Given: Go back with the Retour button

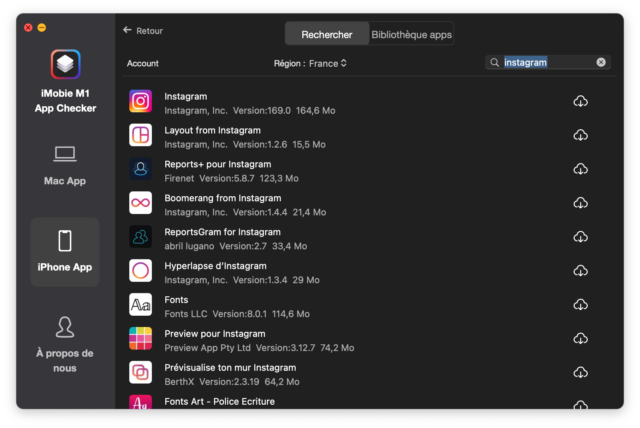Looking at the screenshot, I should pos(143,31).
